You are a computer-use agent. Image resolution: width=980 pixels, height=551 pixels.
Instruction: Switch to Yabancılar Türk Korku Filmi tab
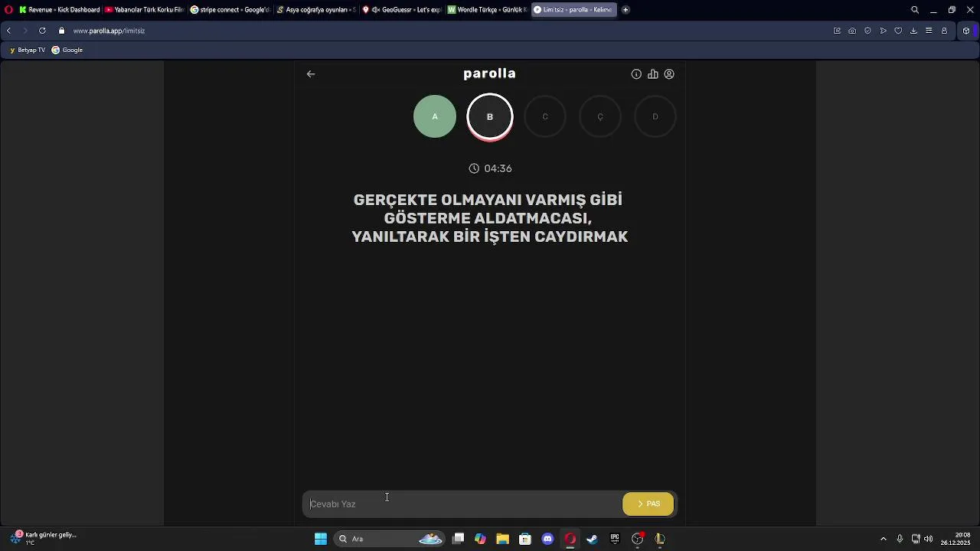[x=144, y=10]
